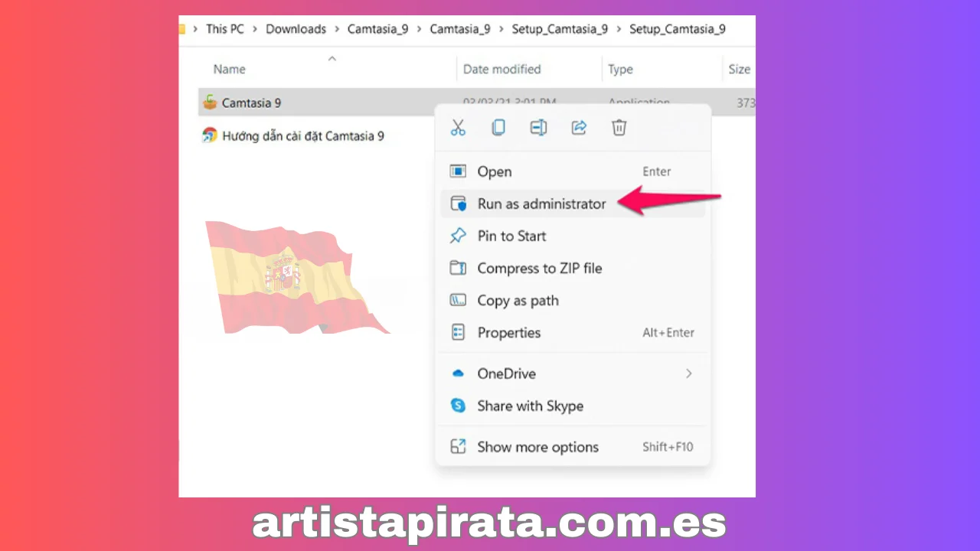Click the Camtasia 9 application icon
The image size is (980, 551).
point(210,102)
